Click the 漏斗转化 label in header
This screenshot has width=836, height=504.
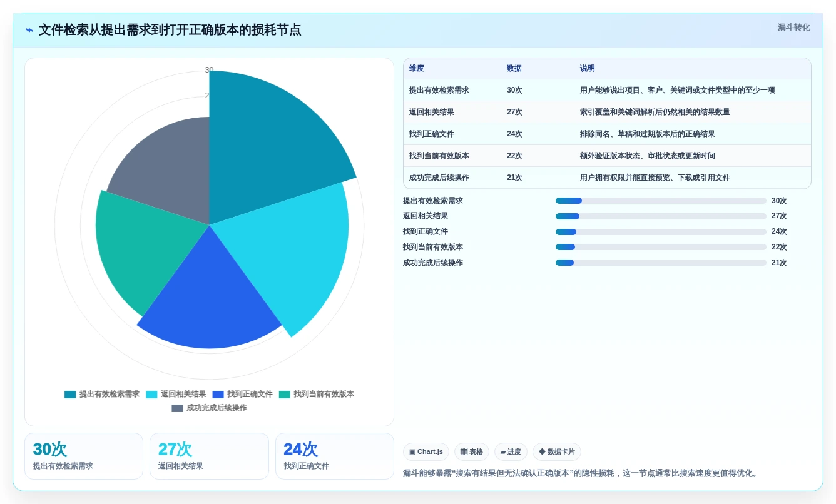[793, 28]
